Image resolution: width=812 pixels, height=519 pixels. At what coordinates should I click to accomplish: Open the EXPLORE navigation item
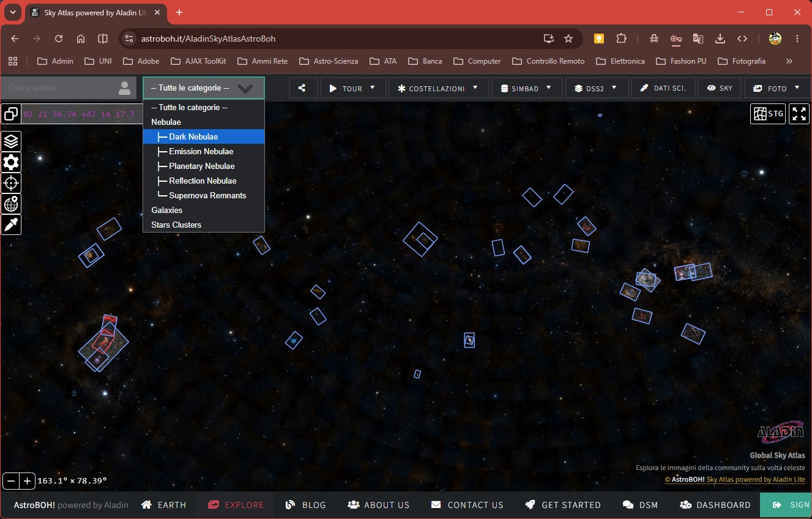click(236, 505)
